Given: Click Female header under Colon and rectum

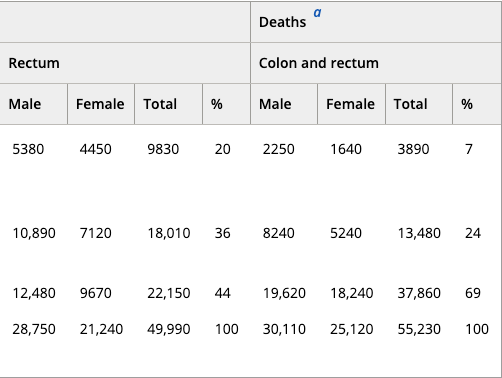Looking at the screenshot, I should pos(352,104).
